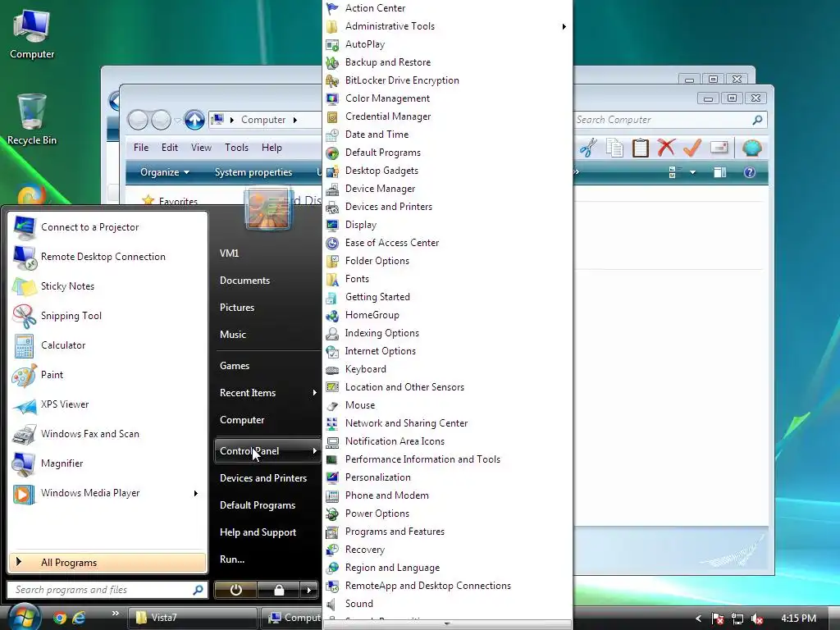Open the Tools menu
The height and width of the screenshot is (630, 840).
(x=236, y=148)
